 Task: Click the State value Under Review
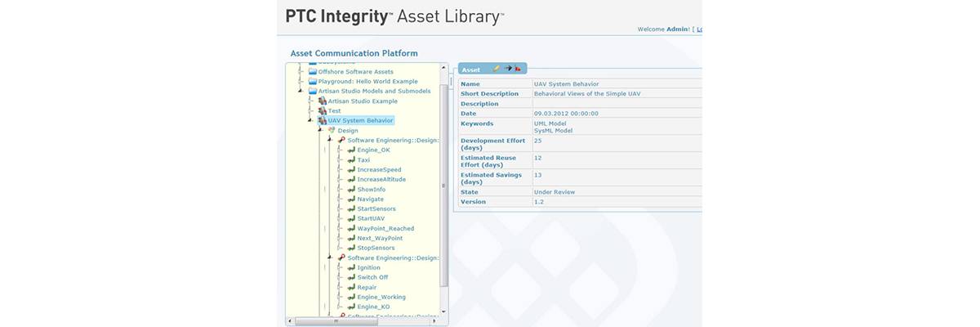(555, 192)
